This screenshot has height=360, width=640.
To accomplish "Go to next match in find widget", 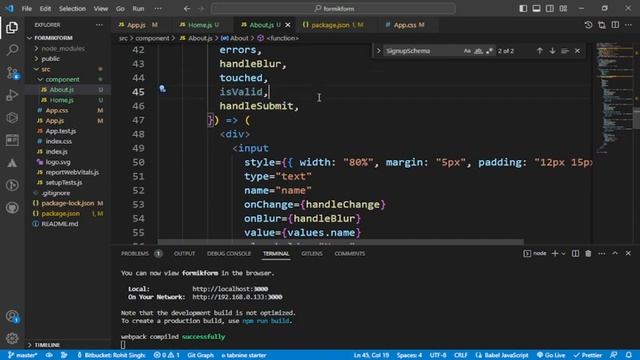I will click(x=552, y=51).
